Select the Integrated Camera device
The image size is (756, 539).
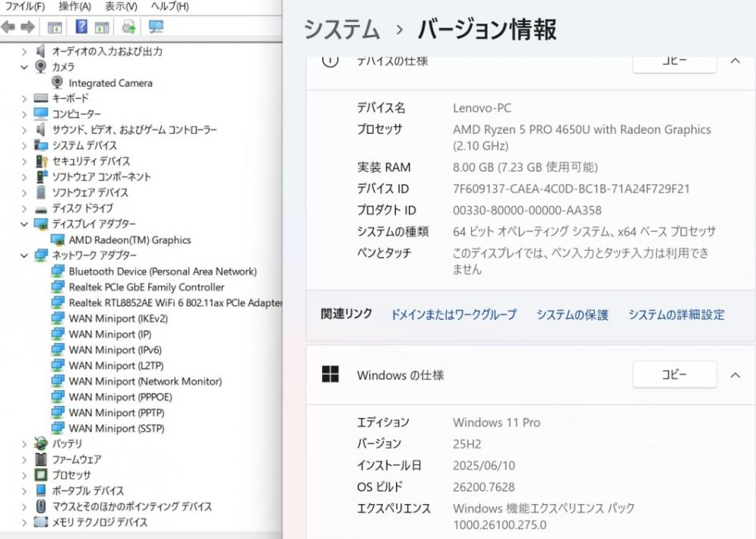pyautogui.click(x=110, y=83)
